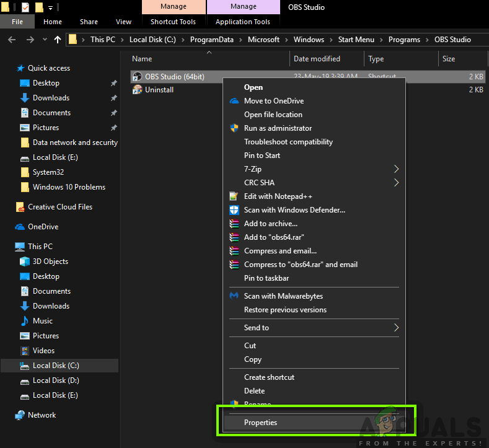Screen dimensions: 489x448
Task: Choose Add to "obs64.rar" option
Action: (274, 237)
